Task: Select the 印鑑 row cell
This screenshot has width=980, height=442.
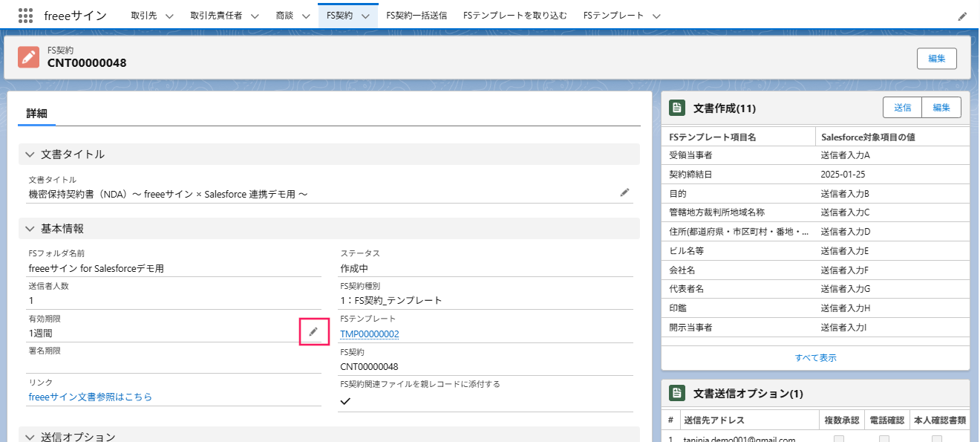Action: coord(678,308)
